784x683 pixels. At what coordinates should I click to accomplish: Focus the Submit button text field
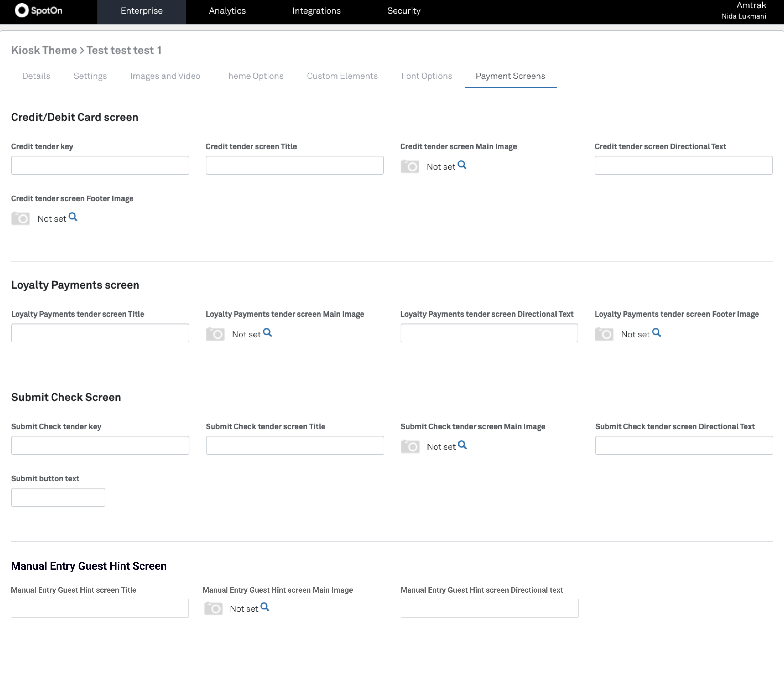(x=58, y=497)
